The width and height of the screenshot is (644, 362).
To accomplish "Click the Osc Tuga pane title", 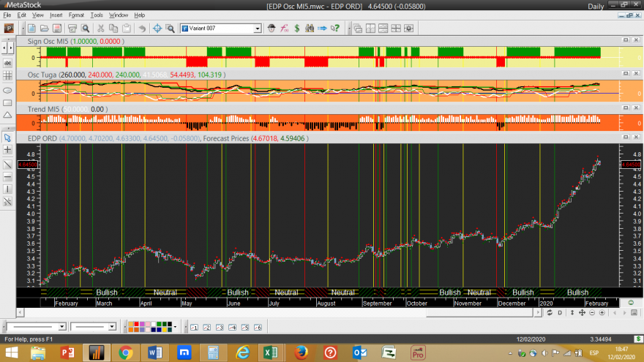I will click(42, 75).
